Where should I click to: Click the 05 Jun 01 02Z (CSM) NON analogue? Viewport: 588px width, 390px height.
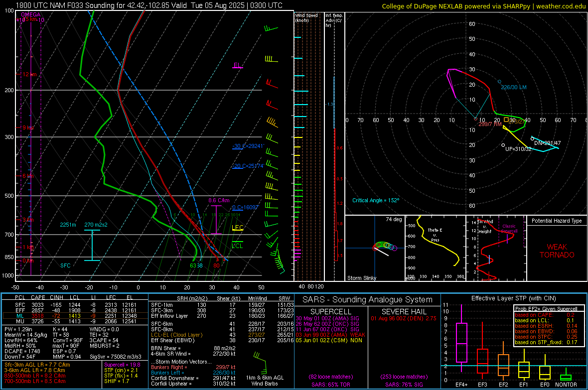(x=328, y=341)
